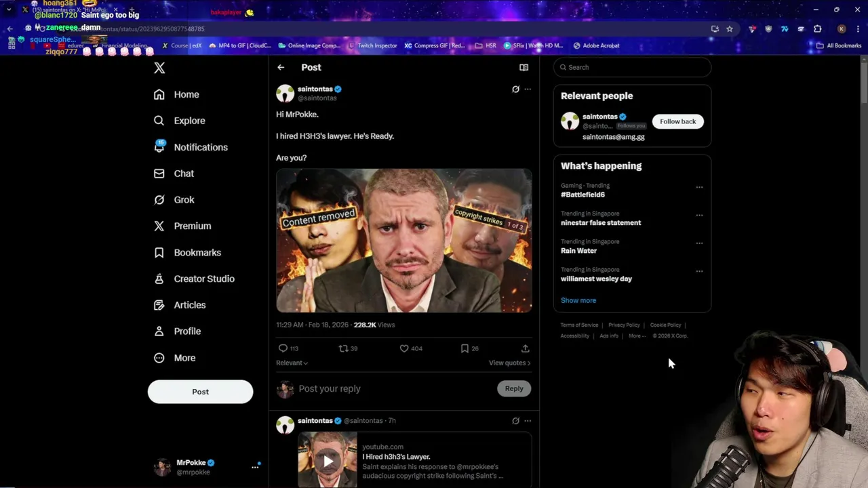This screenshot has height=488, width=868.
Task: Click the X logo in the sidebar
Action: click(x=159, y=68)
